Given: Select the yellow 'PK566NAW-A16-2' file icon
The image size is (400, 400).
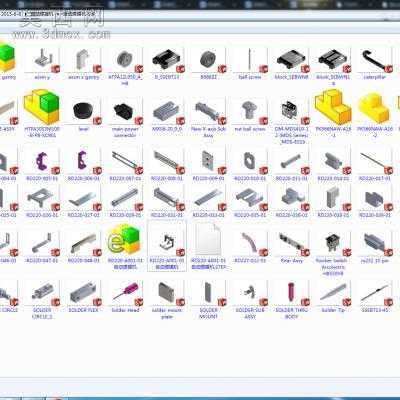Looking at the screenshot, I should coord(375,109).
